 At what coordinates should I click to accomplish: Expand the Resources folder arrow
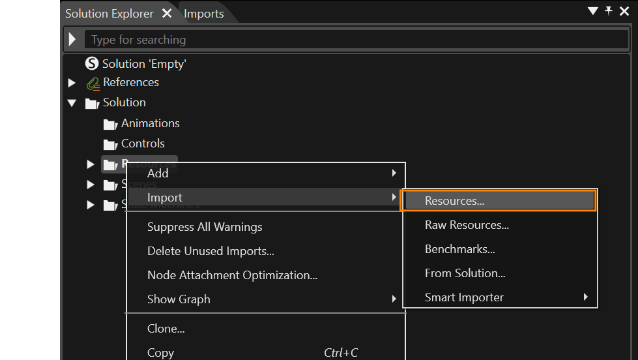point(90,164)
